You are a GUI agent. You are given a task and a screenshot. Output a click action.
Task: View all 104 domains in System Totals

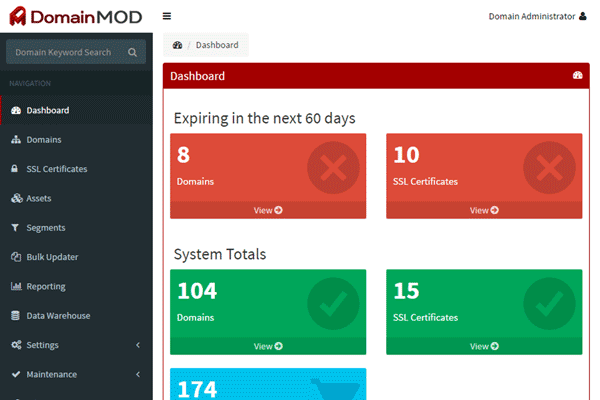click(x=268, y=346)
